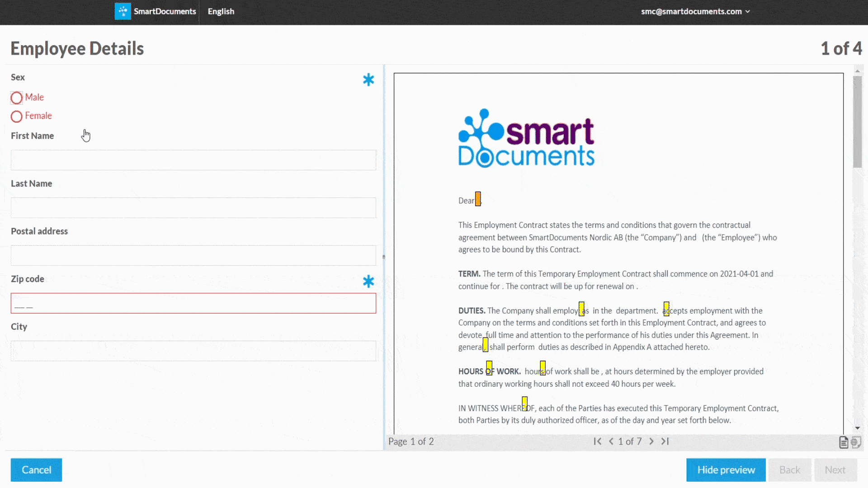Go to previous preview page

pos(611,441)
